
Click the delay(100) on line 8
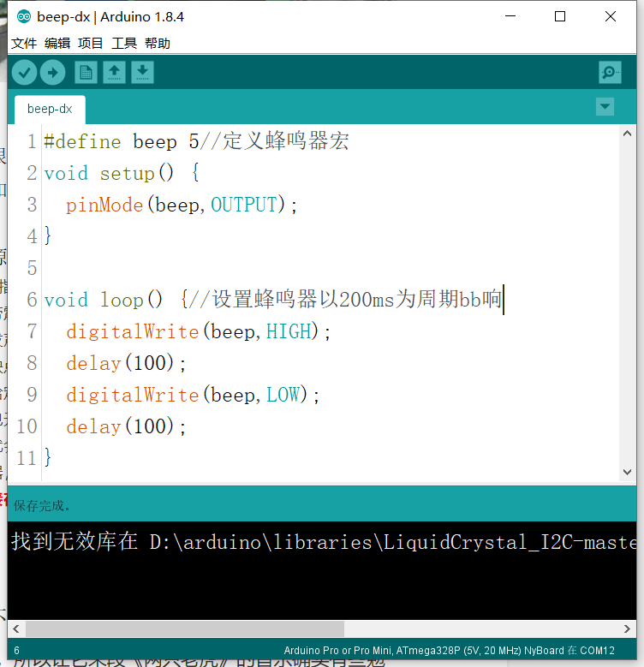pyautogui.click(x=126, y=363)
